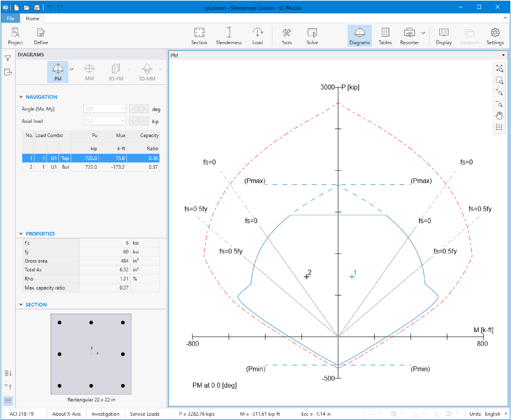Click Investigation mode in status bar
The width and height of the screenshot is (511, 420).
coord(105,414)
